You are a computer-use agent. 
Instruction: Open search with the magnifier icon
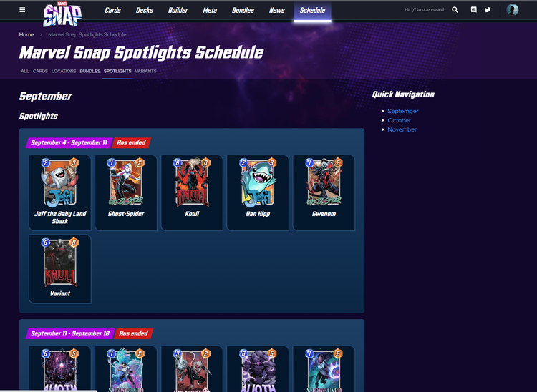[x=455, y=10]
